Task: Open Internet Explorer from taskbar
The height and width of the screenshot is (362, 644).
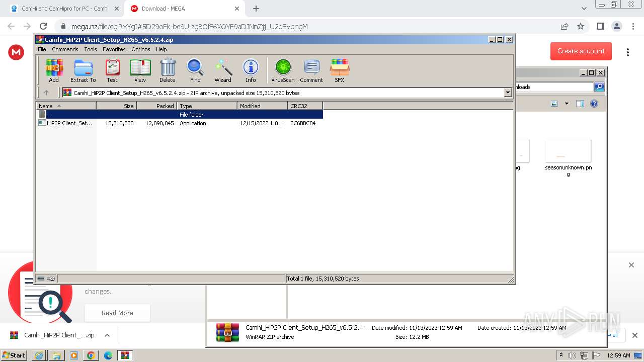Action: pyautogui.click(x=39, y=355)
